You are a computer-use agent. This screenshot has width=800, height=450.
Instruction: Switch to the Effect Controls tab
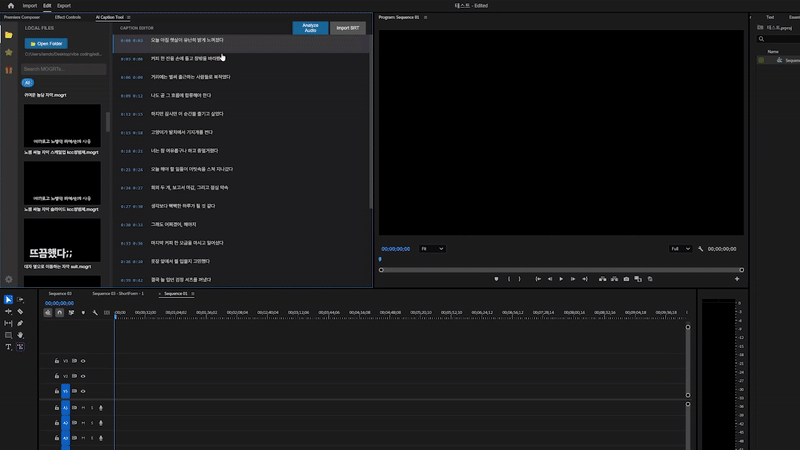tap(68, 17)
